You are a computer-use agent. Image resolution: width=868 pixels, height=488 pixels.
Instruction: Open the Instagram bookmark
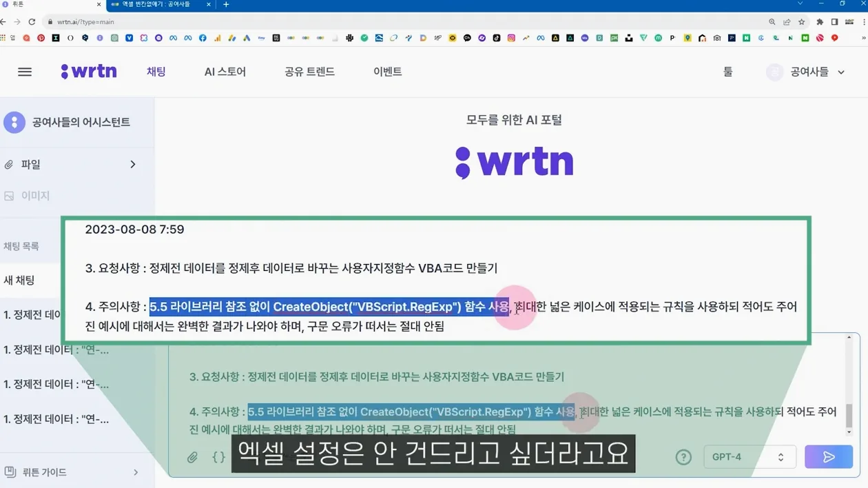point(511,38)
